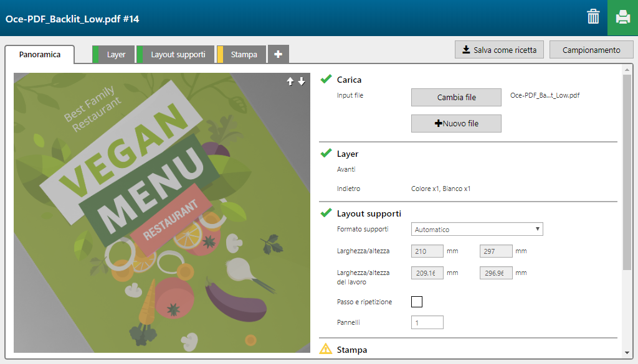
Task: Click the file name Oce-PDF_Ba...t_Low.pdf
Action: pyautogui.click(x=545, y=95)
